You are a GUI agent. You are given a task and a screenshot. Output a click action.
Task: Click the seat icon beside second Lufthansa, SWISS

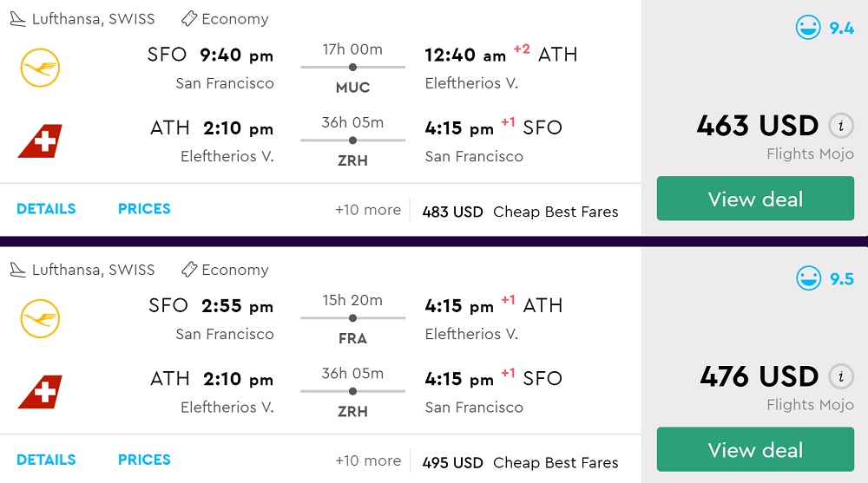17,270
